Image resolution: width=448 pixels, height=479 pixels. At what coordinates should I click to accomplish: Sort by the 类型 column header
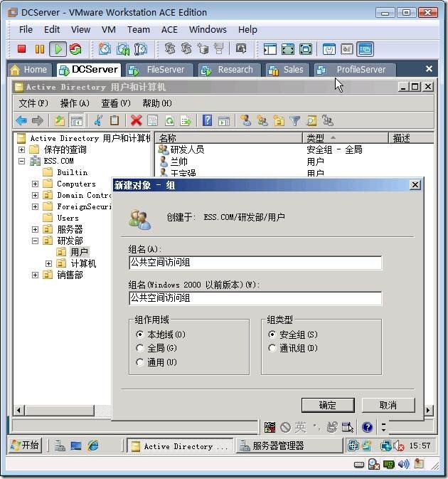346,138
